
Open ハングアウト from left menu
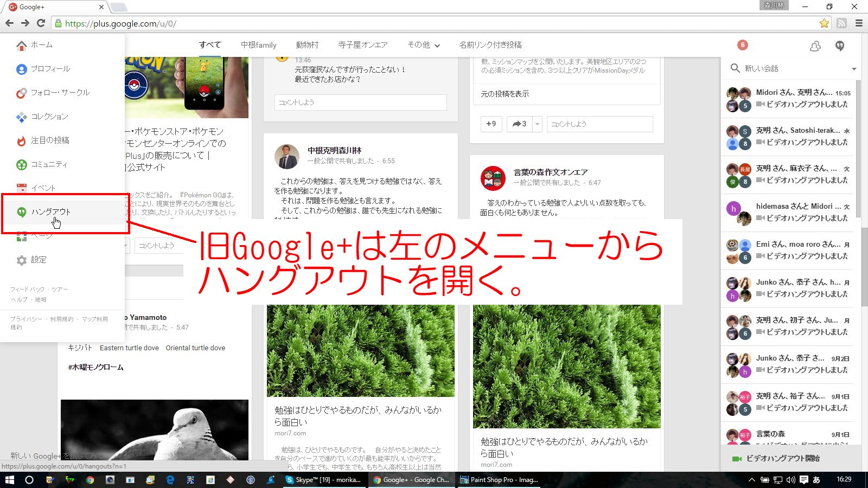43,212
